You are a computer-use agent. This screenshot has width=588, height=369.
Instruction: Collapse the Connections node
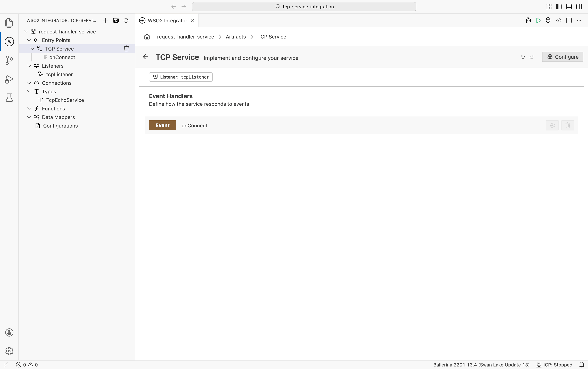(x=29, y=83)
